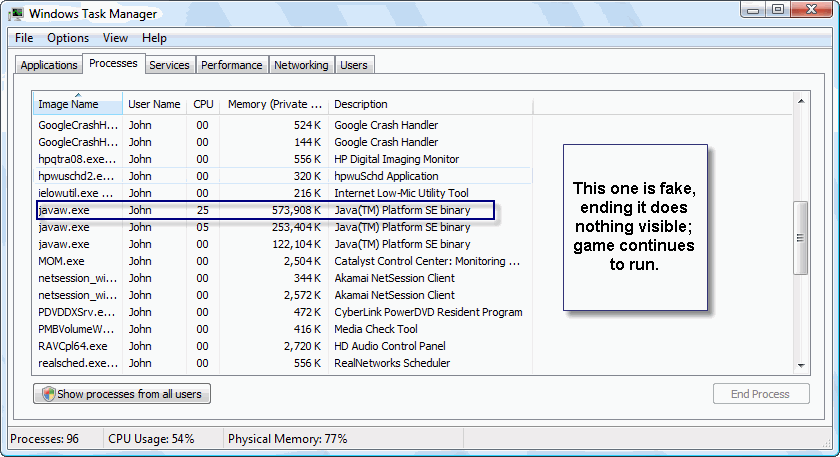
Task: Click the CPU value 25
Action: point(202,210)
